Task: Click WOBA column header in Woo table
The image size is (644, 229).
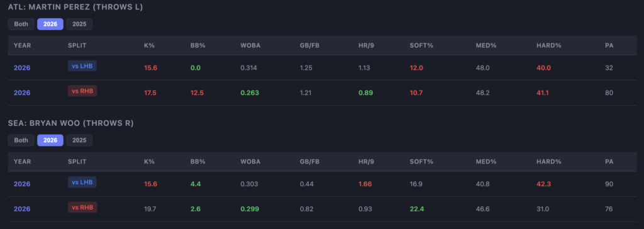Action: pyautogui.click(x=250, y=162)
